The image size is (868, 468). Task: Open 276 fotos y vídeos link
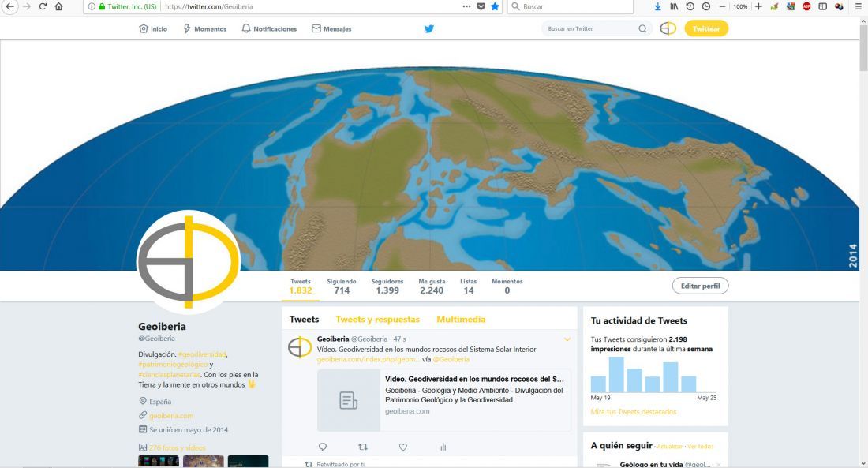coord(177,447)
